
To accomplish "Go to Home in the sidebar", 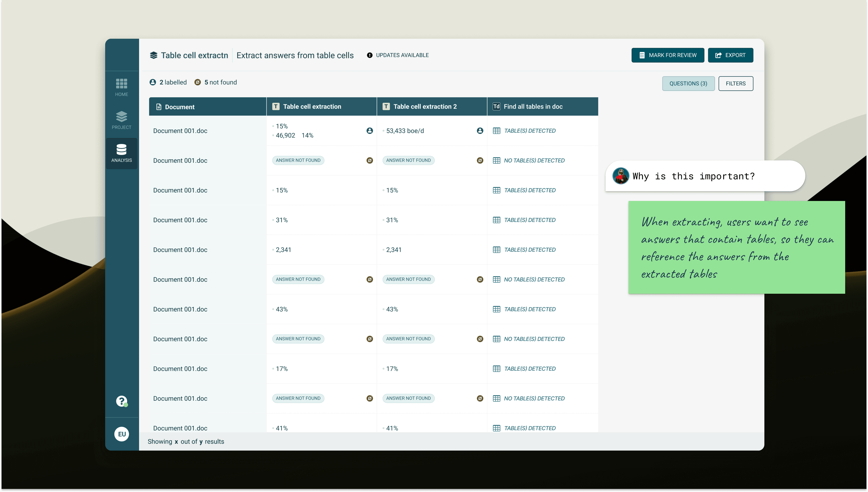I will pyautogui.click(x=121, y=87).
